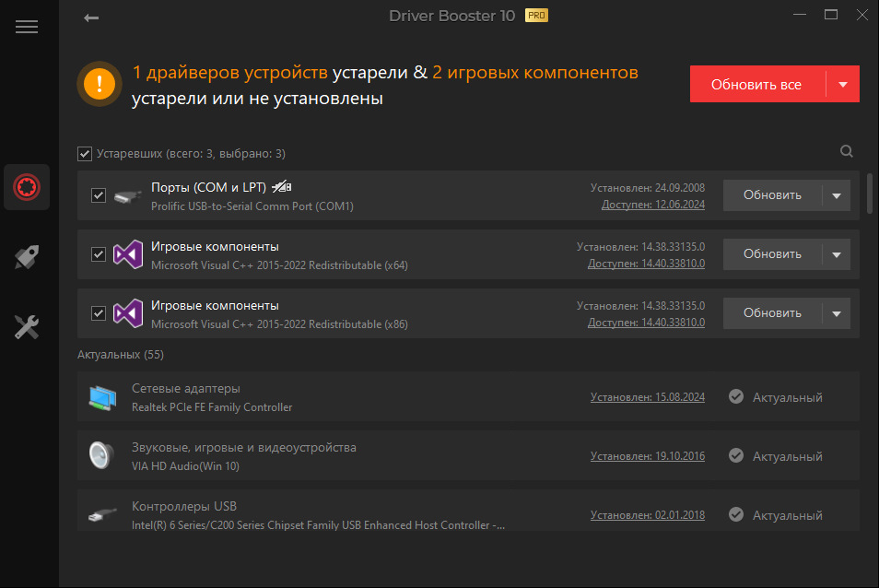
Task: Update Visual C++ Redistributable (x86)
Action: (x=772, y=313)
